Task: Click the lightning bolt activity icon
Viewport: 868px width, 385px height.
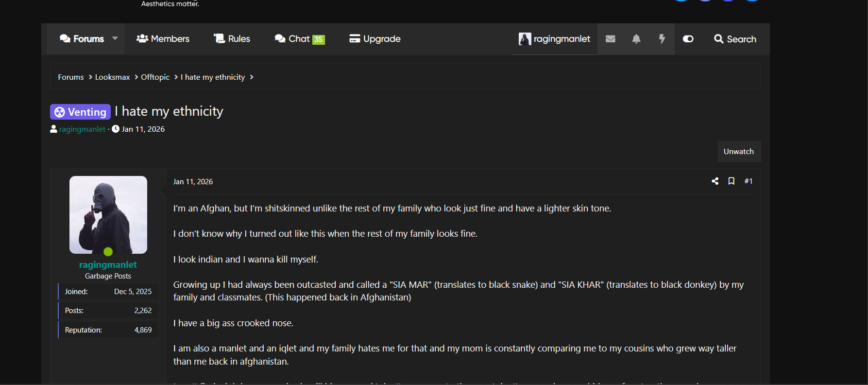Action: [x=662, y=39]
